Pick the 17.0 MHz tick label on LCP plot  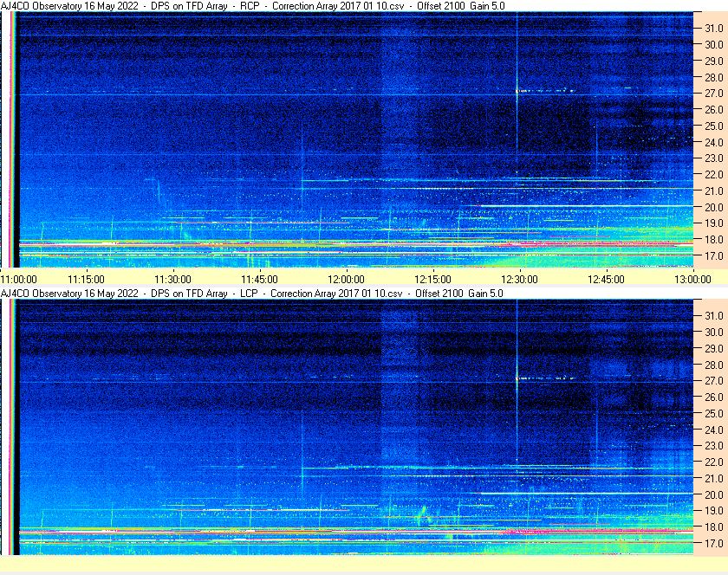pos(714,544)
